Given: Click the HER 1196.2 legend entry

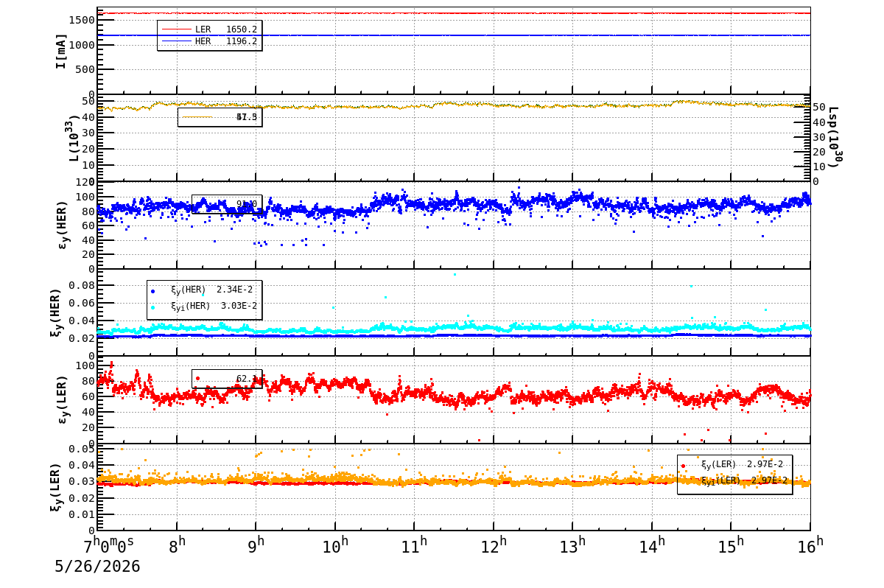Looking at the screenshot, I should pos(209,41).
